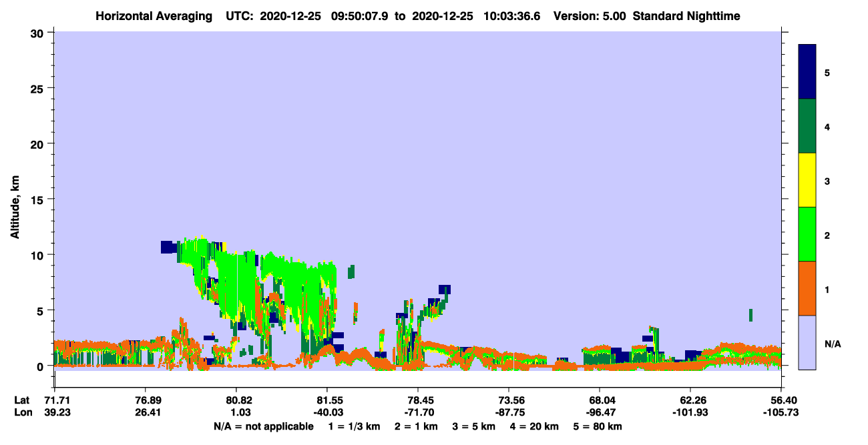Click the y-axis tick label 10

(x=39, y=255)
